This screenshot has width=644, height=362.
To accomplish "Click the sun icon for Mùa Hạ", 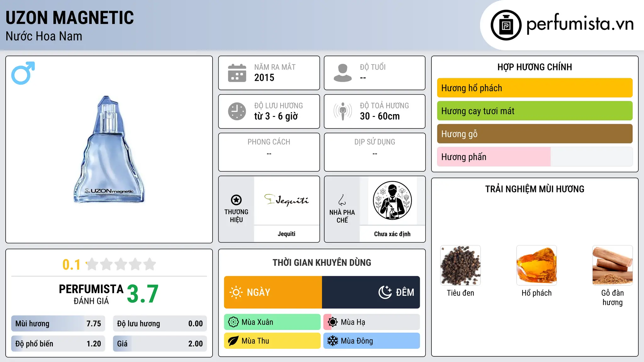I will 333,322.
